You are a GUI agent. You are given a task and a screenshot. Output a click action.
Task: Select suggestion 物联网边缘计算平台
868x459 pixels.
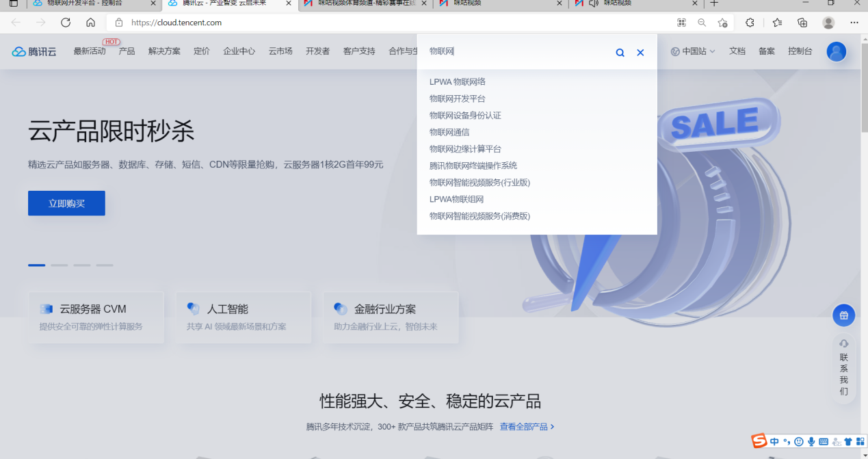tap(465, 149)
